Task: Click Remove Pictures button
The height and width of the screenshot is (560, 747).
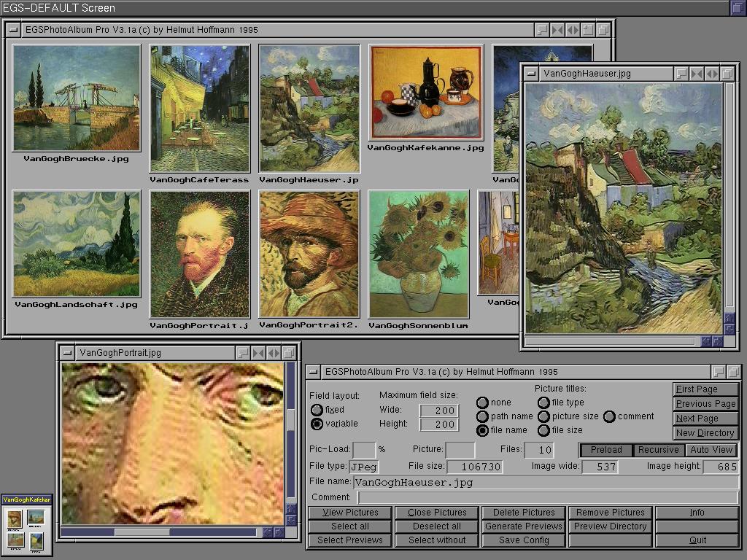Action: [x=611, y=513]
